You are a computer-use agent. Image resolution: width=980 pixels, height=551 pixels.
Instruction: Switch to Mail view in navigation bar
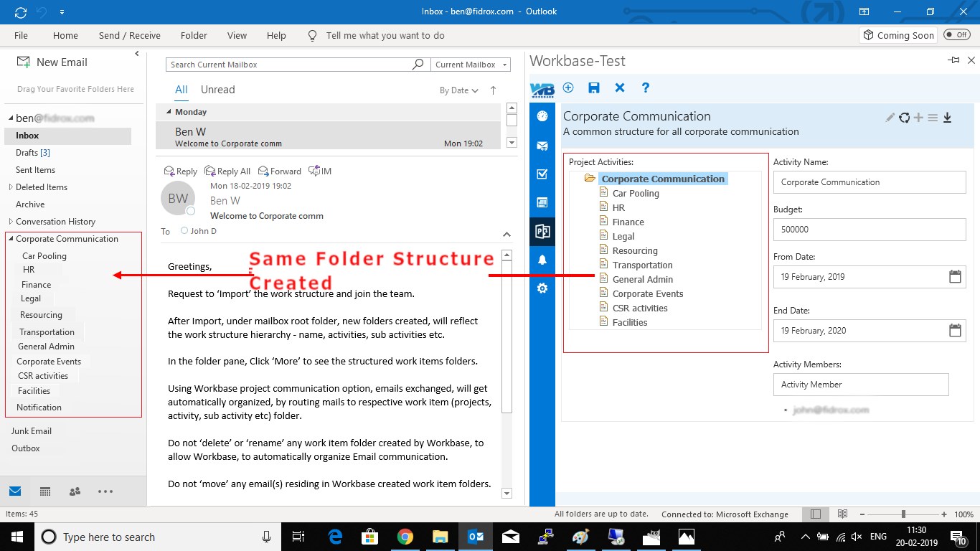(x=15, y=491)
